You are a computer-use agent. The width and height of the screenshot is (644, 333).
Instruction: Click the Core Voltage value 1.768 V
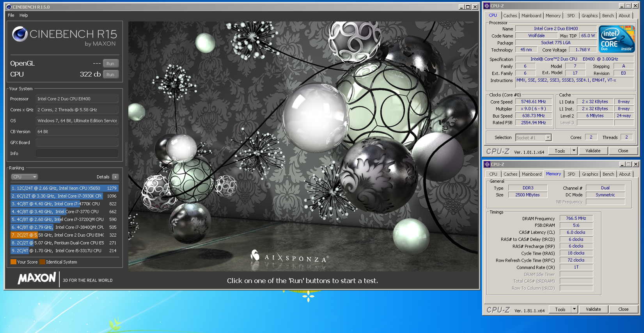[583, 50]
